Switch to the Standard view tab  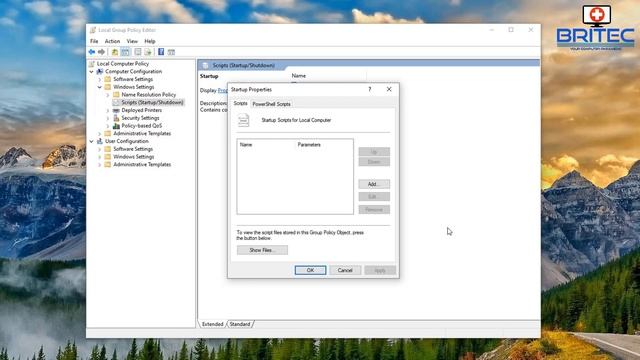tap(240, 324)
